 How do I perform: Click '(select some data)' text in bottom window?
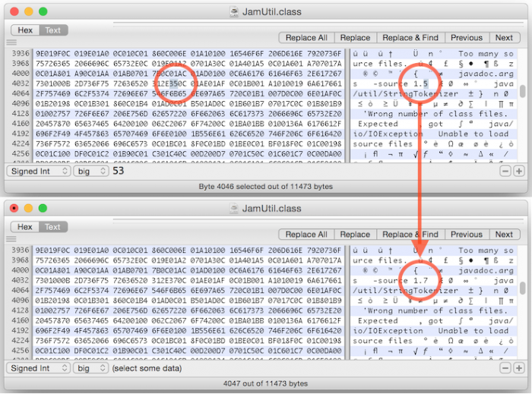pos(147,368)
